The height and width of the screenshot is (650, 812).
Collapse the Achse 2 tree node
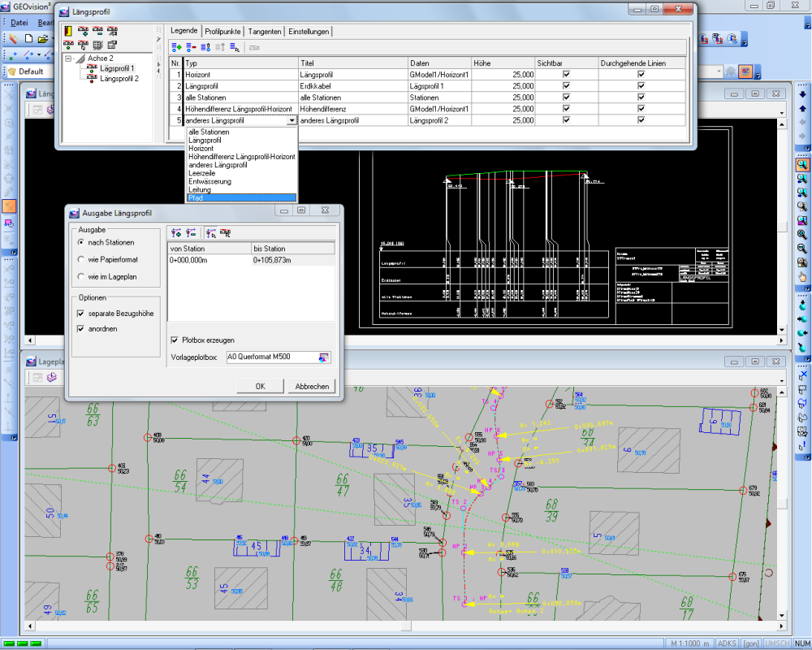(68, 58)
